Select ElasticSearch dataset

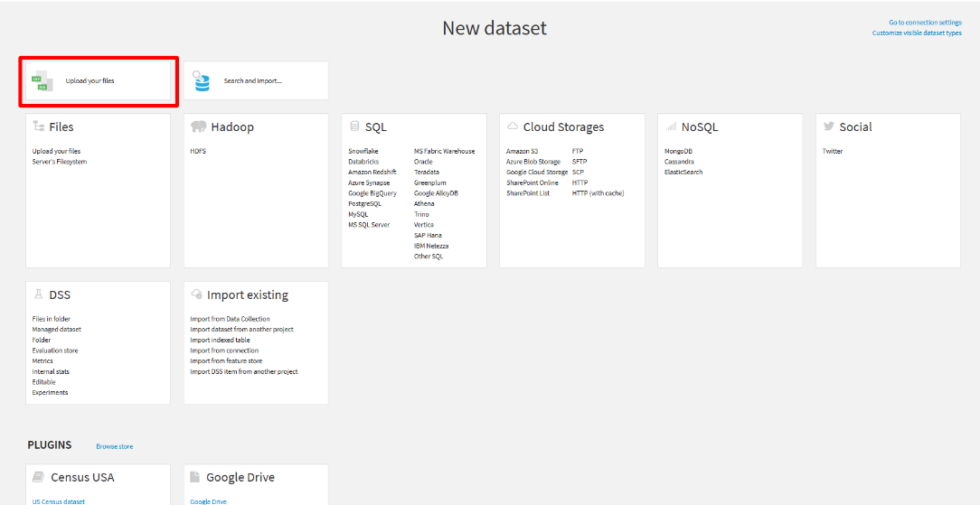point(683,173)
